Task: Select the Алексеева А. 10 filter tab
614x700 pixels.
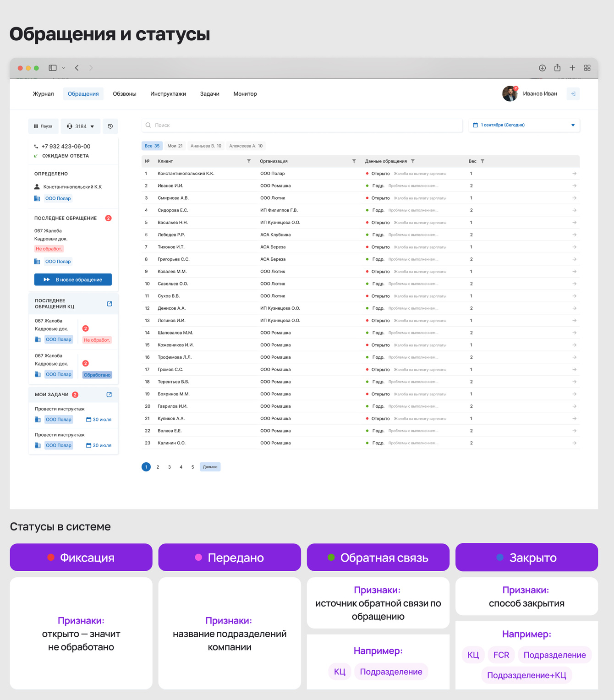Action: click(246, 146)
